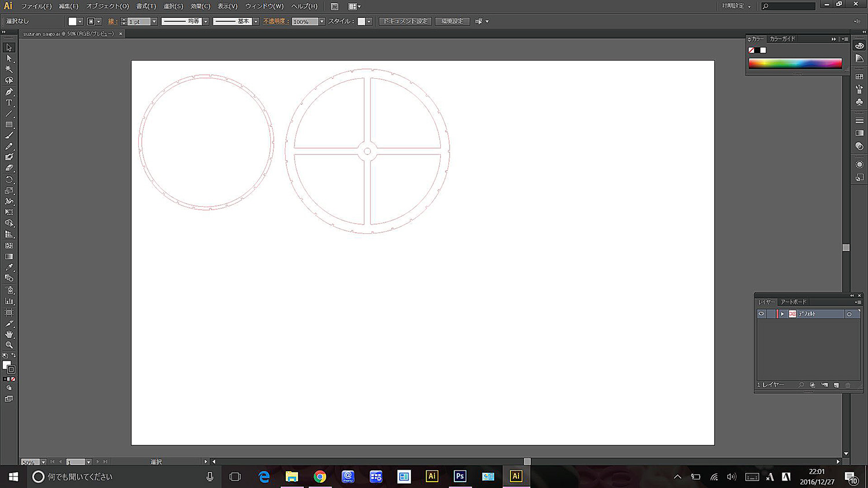Pick a color from the spectrum bar
868x488 pixels.
(795, 64)
